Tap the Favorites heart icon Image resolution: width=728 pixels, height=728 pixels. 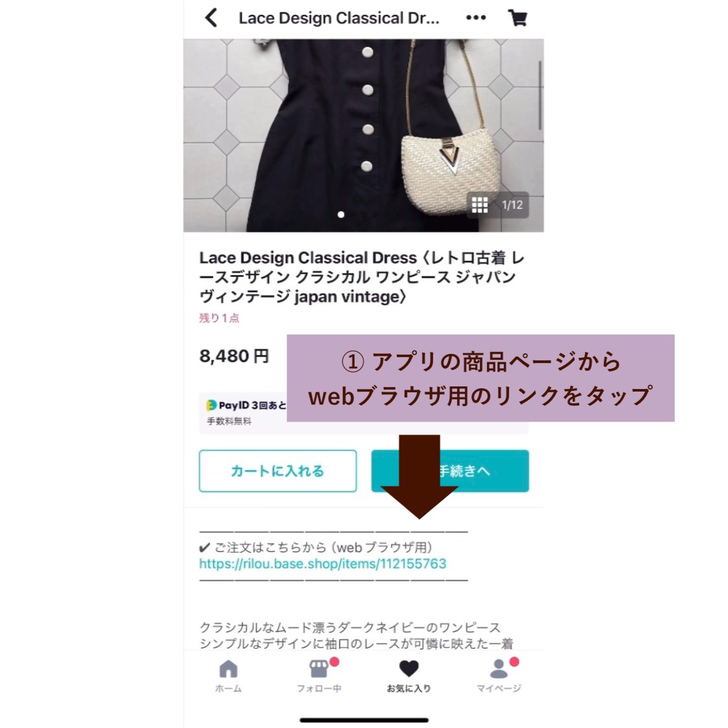click(409, 668)
